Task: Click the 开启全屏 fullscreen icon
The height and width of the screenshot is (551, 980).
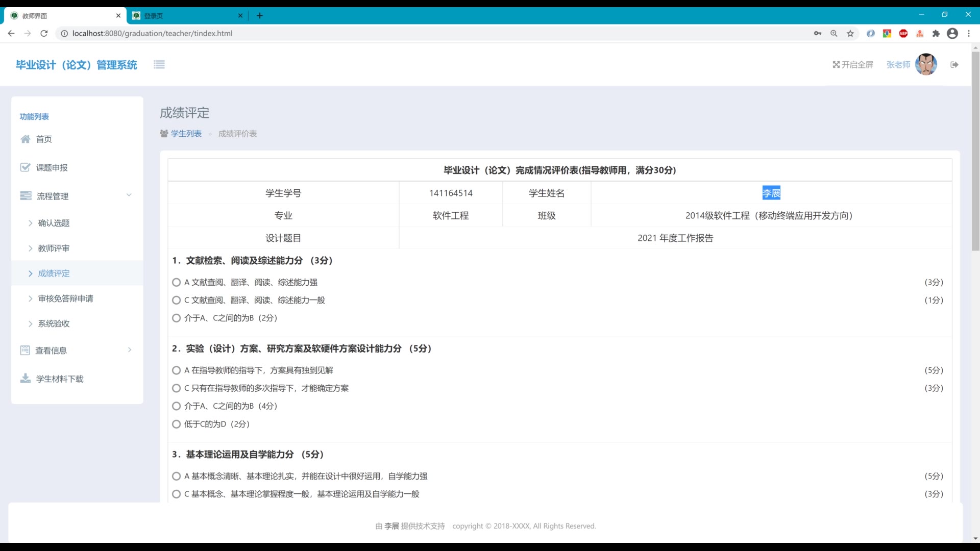Action: point(836,65)
